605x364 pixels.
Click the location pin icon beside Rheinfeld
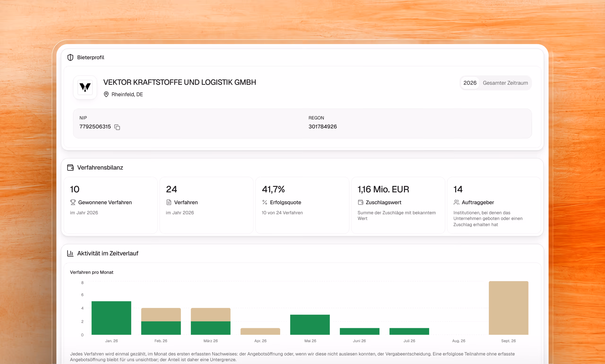pyautogui.click(x=106, y=95)
